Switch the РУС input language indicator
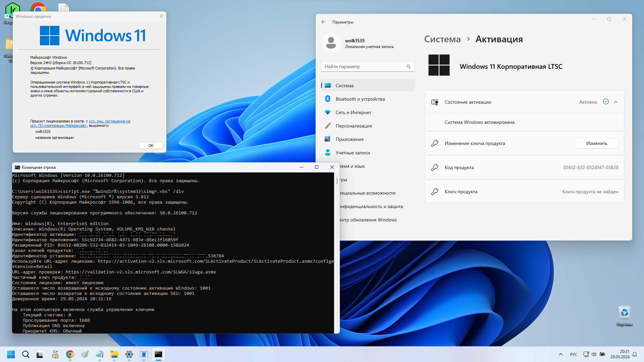 [x=574, y=354]
